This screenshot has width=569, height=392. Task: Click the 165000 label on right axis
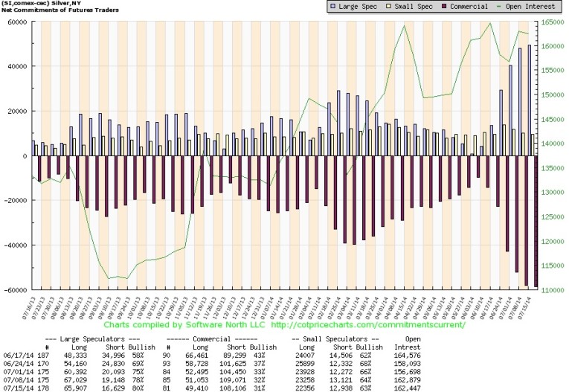coord(554,22)
